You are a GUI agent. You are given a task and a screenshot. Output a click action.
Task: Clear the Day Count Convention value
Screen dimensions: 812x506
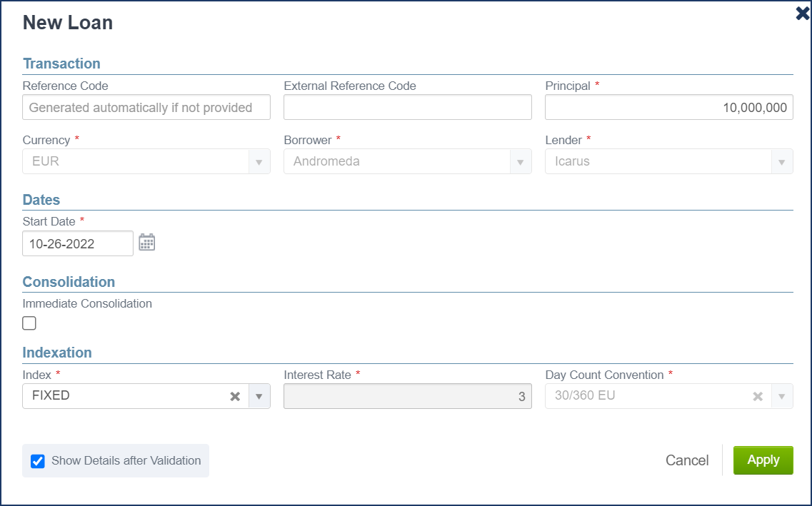(758, 396)
